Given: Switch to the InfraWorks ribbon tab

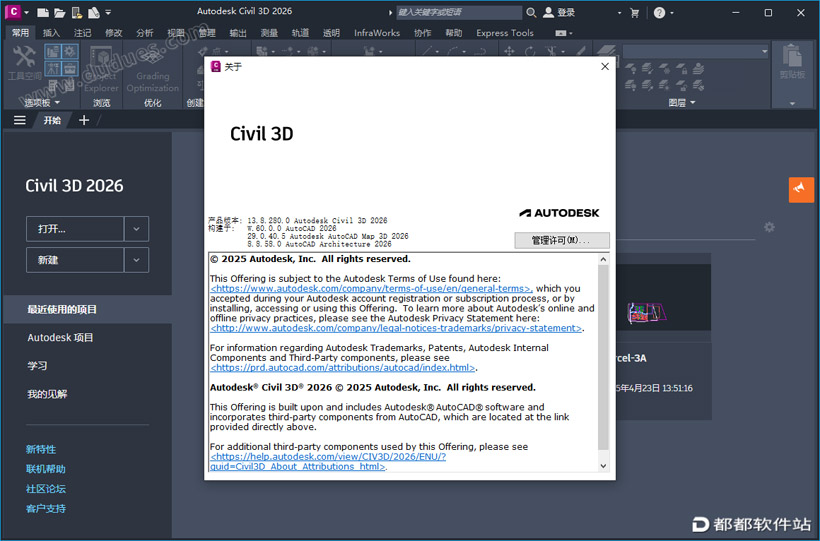Looking at the screenshot, I should pos(377,33).
